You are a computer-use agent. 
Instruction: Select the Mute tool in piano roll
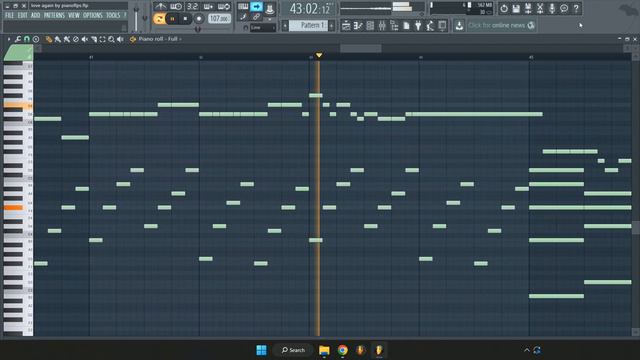(84, 39)
